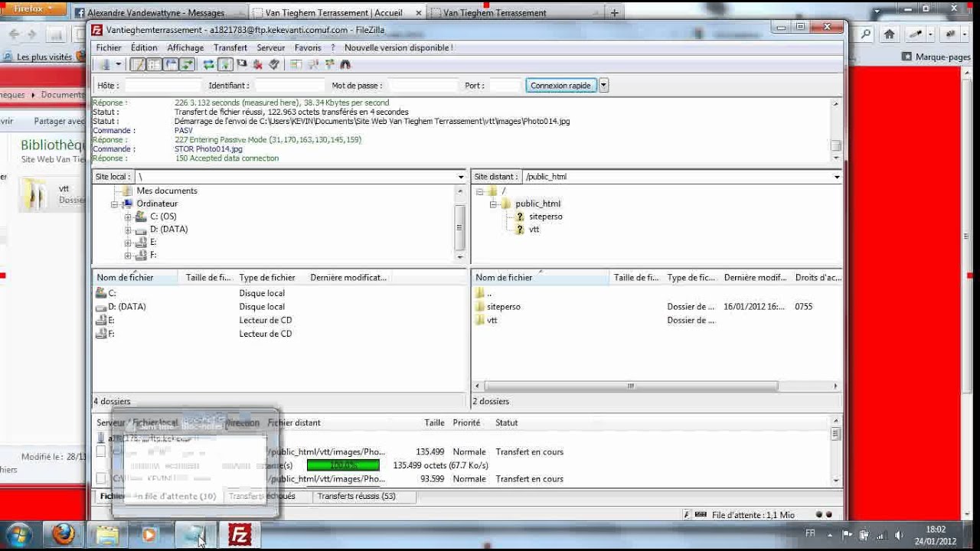This screenshot has width=980, height=551.
Task: Open the Site distant path dropdown
Action: (x=837, y=177)
